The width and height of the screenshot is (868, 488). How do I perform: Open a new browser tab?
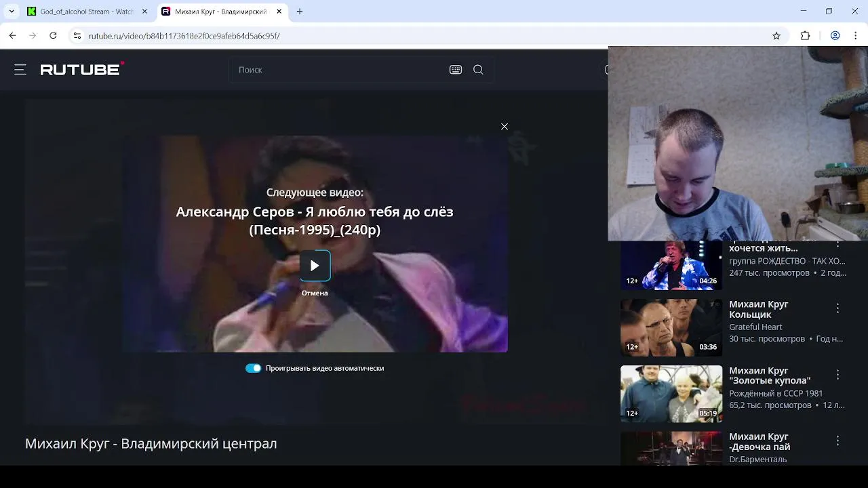pos(300,12)
